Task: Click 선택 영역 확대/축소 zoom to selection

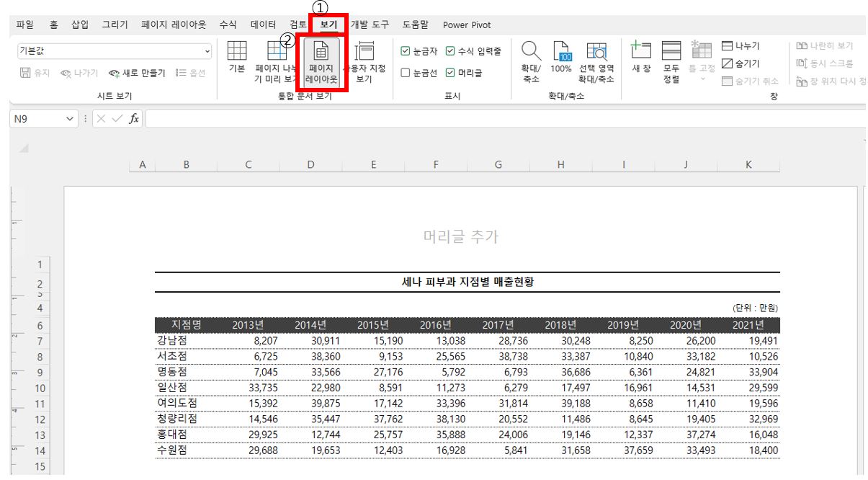Action: [x=596, y=62]
